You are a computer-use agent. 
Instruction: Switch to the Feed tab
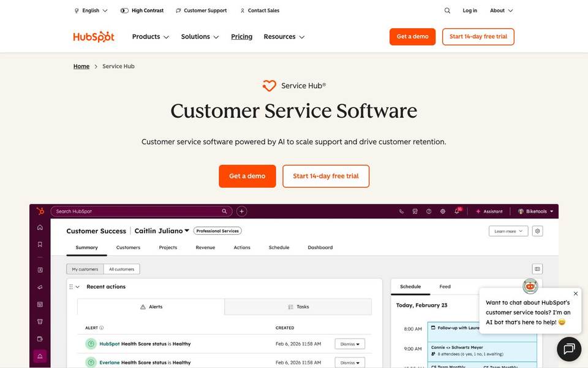click(445, 286)
